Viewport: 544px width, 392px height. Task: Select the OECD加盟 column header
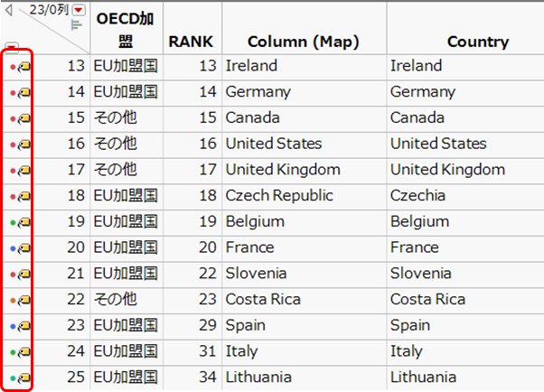[127, 31]
